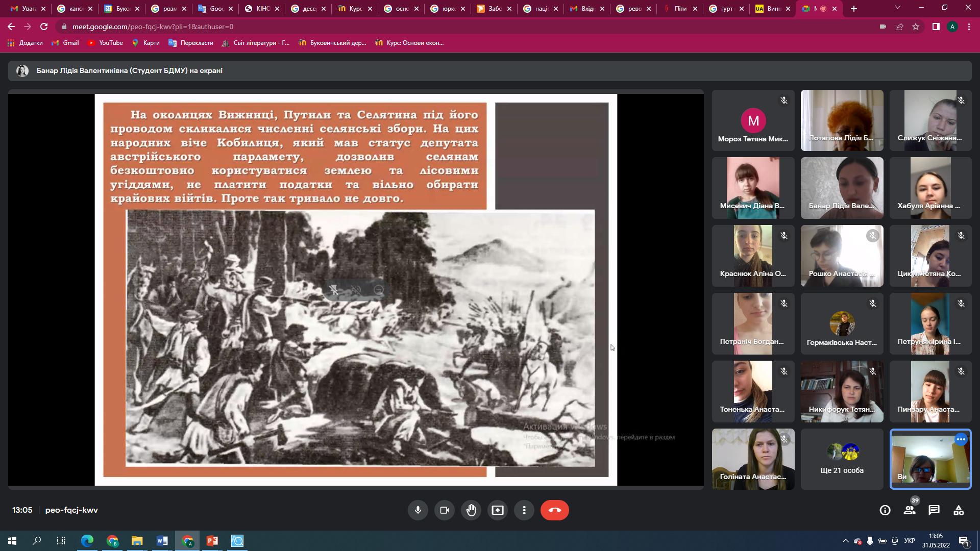Click the meeting code 'peo-fqcj-kwv'
Screen dimensions: 980x551
pos(71,510)
